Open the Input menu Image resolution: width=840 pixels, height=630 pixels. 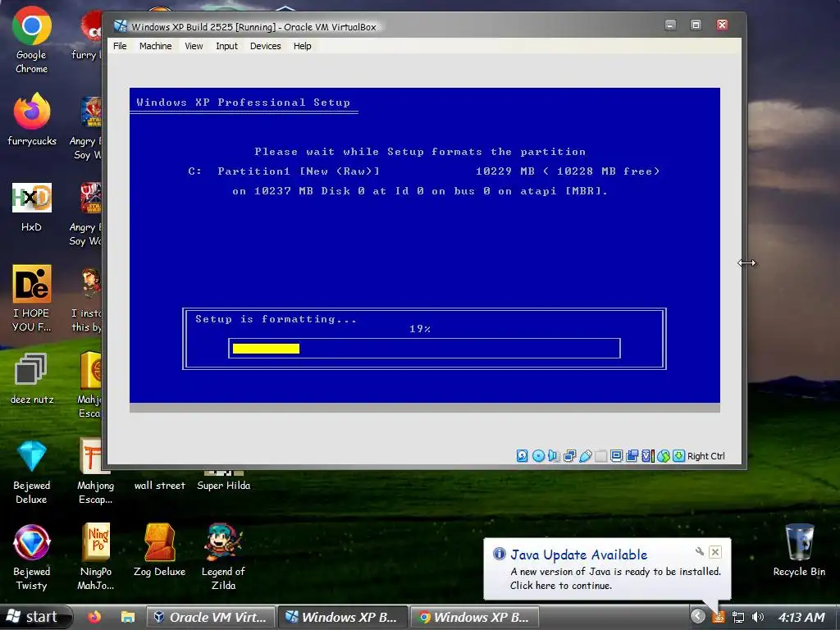[x=226, y=46]
